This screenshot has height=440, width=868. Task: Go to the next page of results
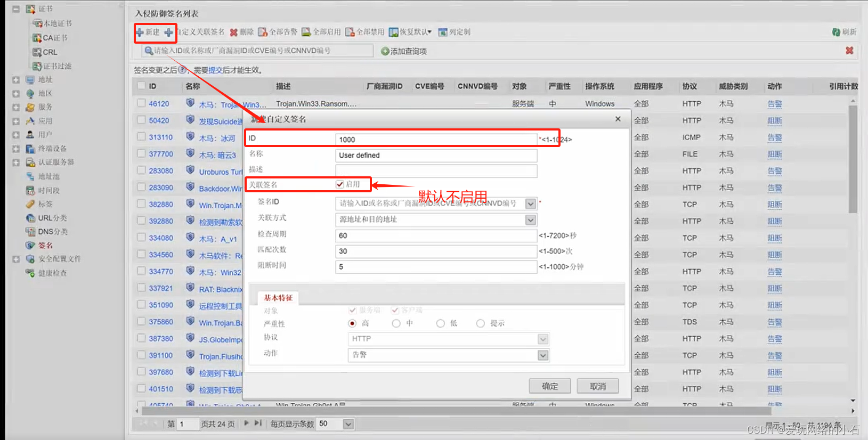coord(246,423)
